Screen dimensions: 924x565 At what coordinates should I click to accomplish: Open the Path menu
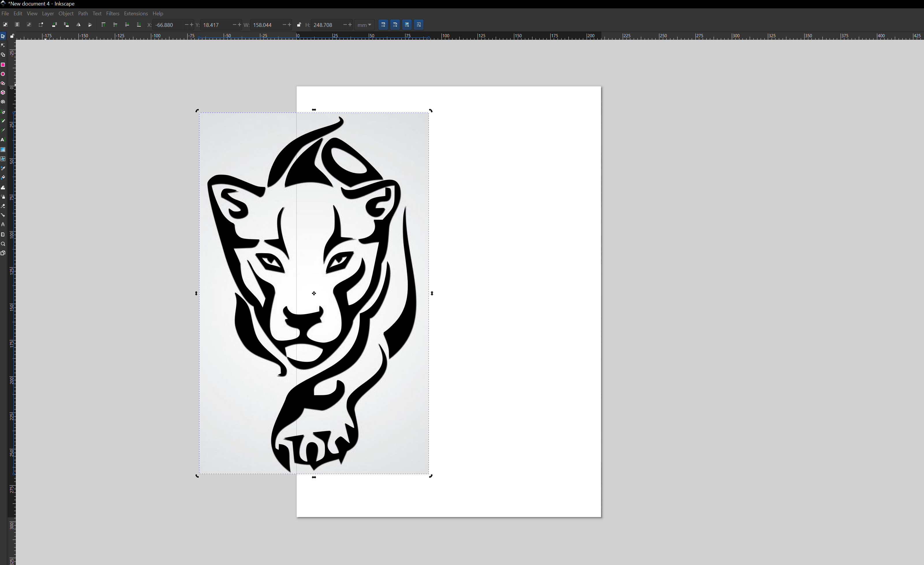tap(83, 14)
